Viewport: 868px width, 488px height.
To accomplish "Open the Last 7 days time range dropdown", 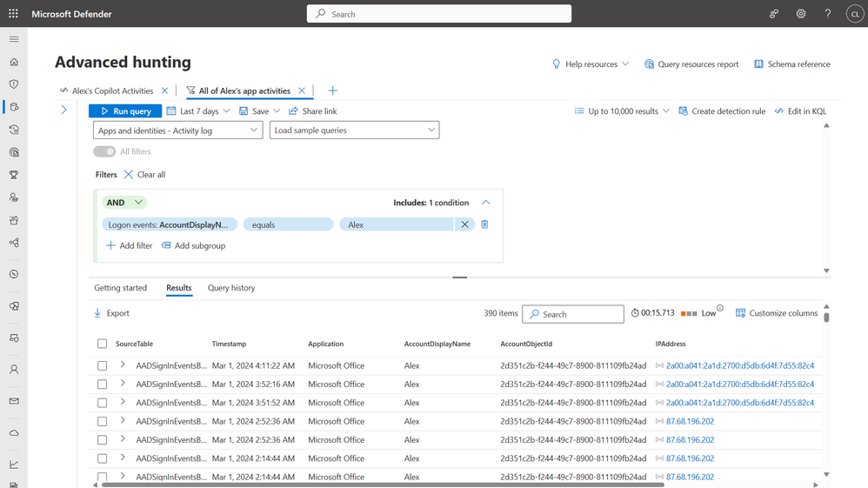I will [x=198, y=110].
